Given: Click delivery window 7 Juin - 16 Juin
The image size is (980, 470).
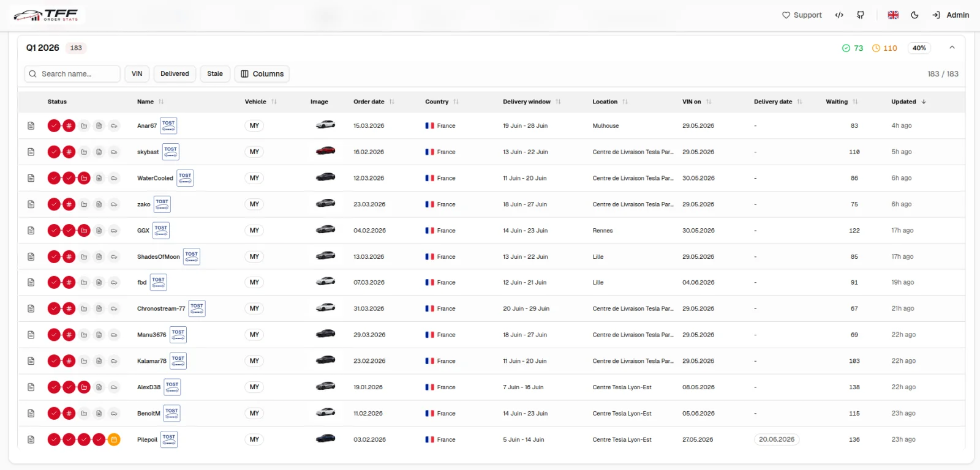Looking at the screenshot, I should point(523,387).
